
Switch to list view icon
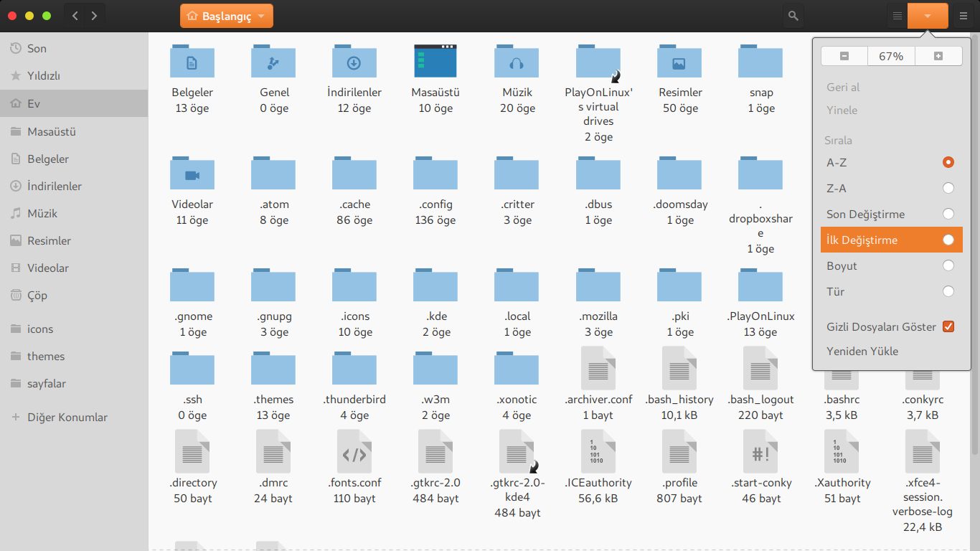pos(897,16)
